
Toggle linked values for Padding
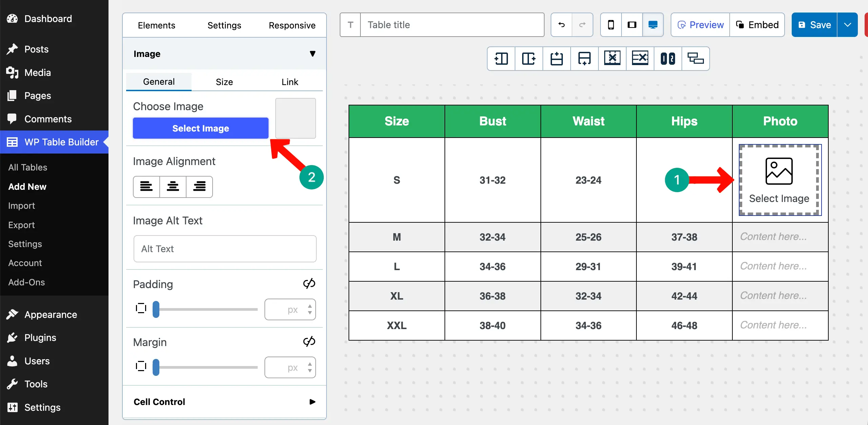pyautogui.click(x=309, y=284)
